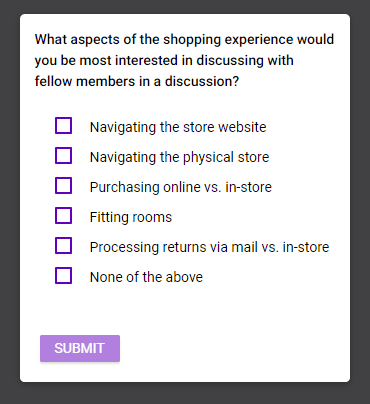This screenshot has width=370, height=404.
Task: Check the Navigating the store website box
Action: click(x=63, y=126)
